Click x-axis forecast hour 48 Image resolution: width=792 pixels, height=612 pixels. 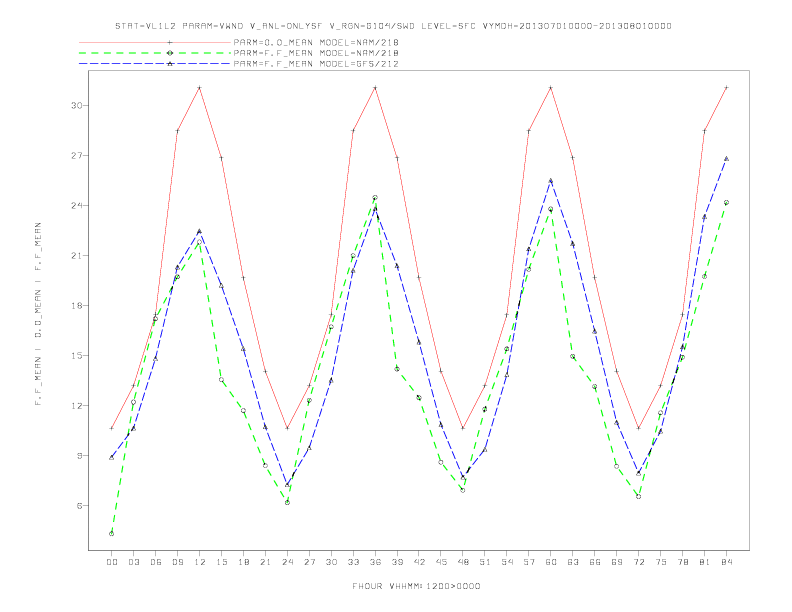click(463, 562)
